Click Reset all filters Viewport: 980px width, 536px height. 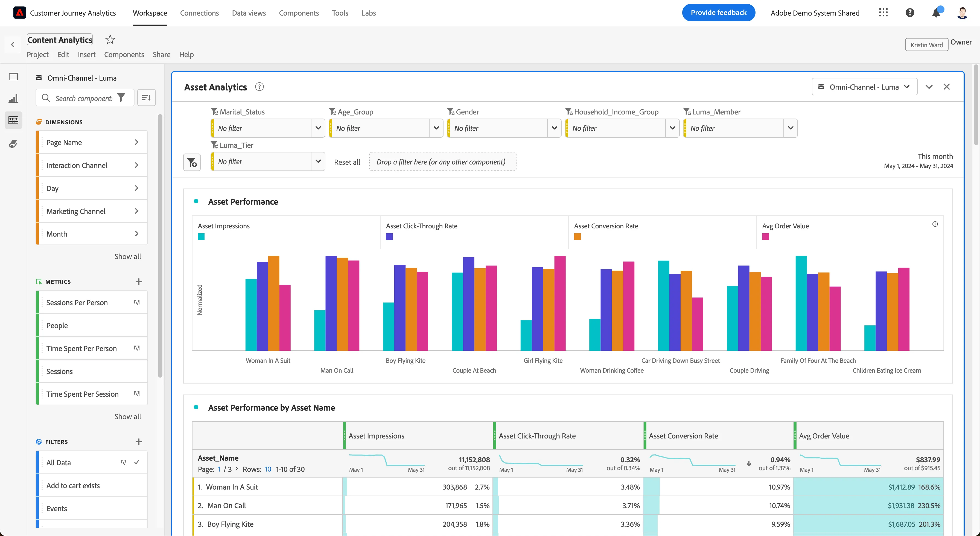347,162
